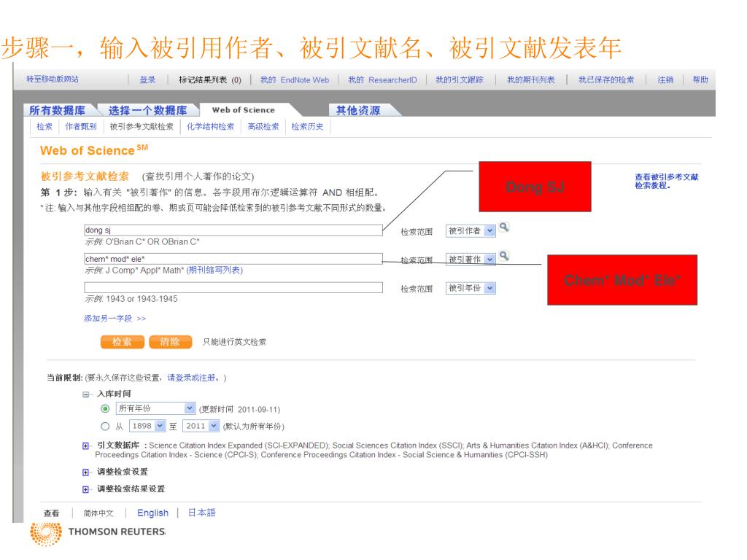Expand the 调整检索设置 section
This screenshot has width=747, height=560.
point(86,472)
